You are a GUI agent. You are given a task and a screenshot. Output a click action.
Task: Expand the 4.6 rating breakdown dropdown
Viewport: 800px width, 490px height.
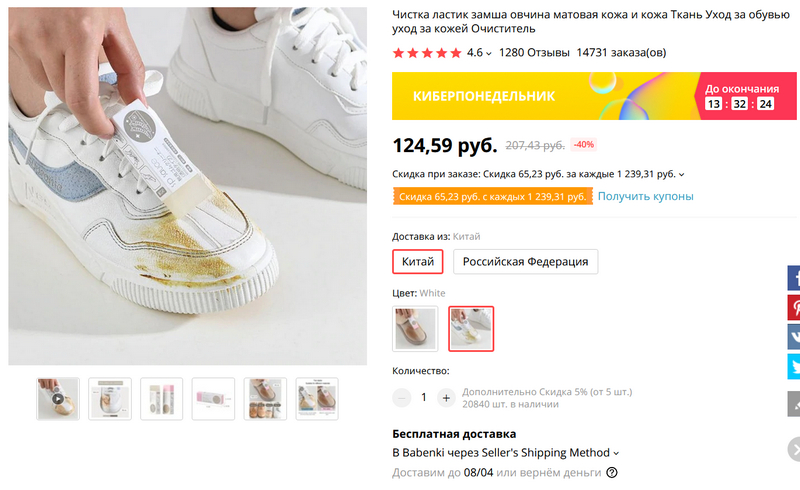point(489,53)
